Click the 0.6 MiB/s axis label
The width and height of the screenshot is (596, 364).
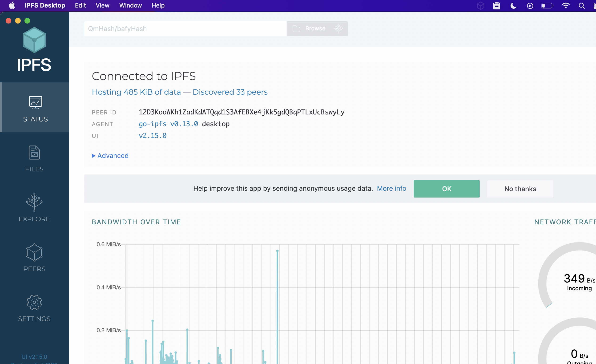[109, 244]
